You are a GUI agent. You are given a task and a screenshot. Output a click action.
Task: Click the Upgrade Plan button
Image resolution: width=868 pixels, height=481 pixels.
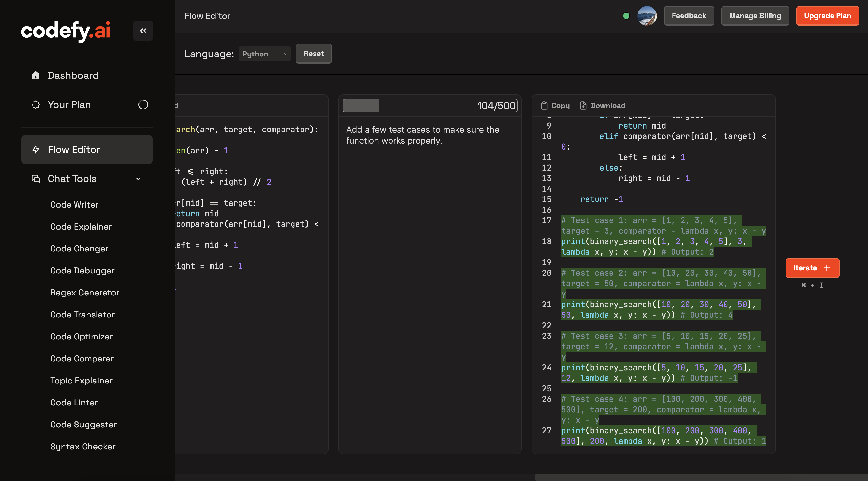coord(827,16)
